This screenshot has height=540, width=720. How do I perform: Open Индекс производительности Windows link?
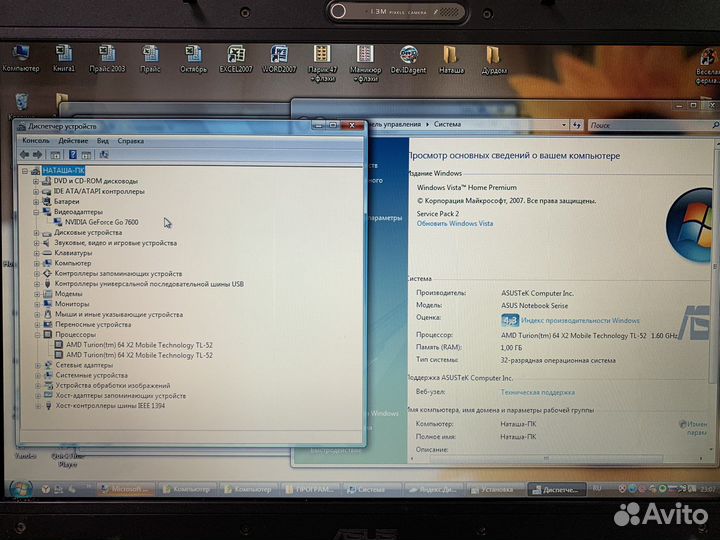[580, 321]
